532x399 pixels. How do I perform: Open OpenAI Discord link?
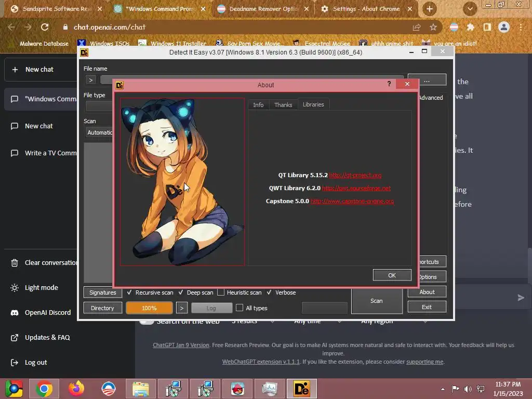coord(41,312)
